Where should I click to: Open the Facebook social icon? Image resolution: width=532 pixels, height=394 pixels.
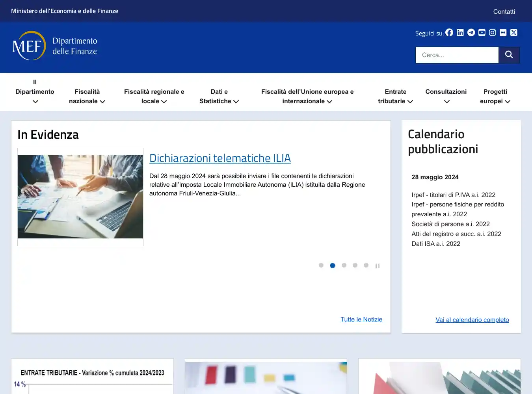(449, 33)
